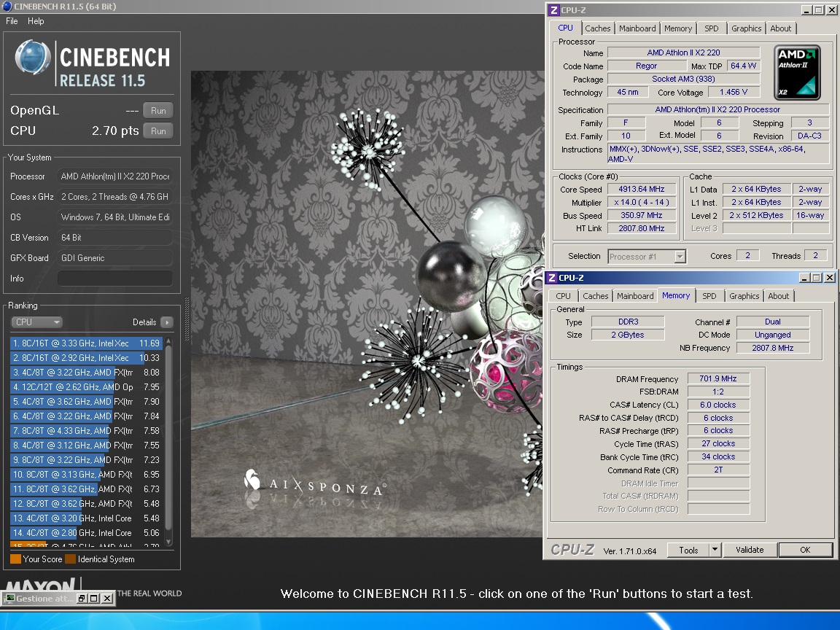Click the Tools button in CPU-Z

[x=688, y=551]
